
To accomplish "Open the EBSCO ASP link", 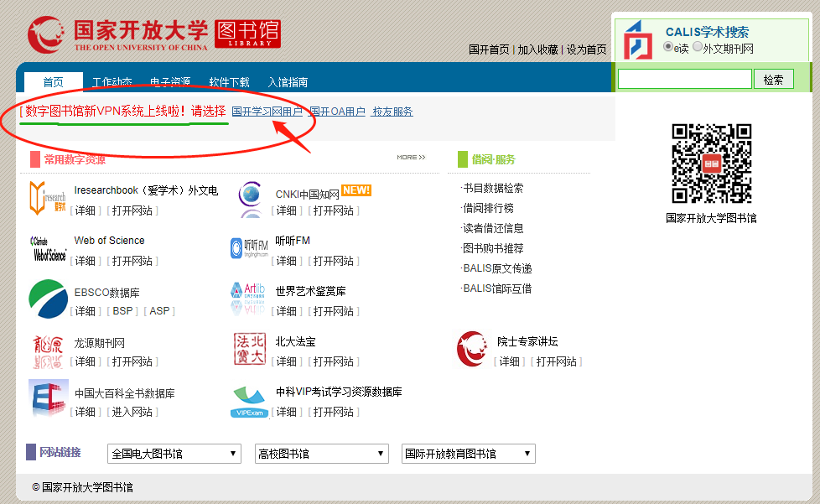I will (x=159, y=311).
